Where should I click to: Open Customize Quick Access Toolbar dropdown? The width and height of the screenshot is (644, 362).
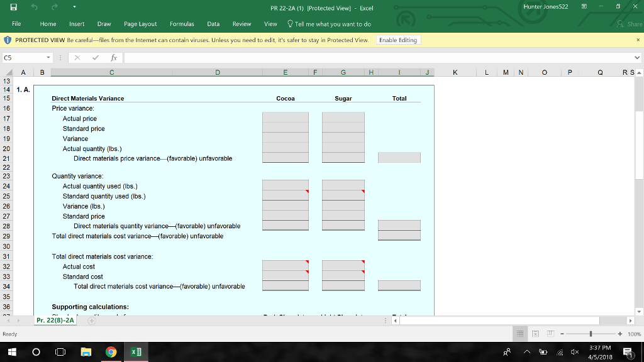[74, 7]
